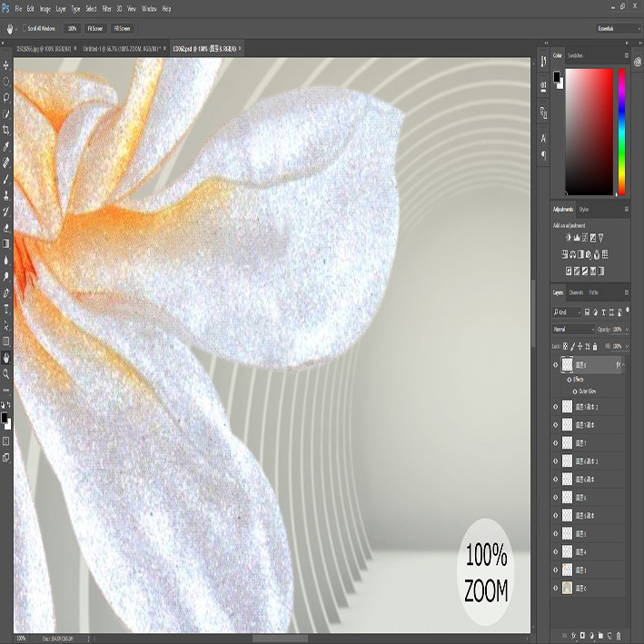Click the Fit Screen button
This screenshot has width=644, height=644.
pos(94,28)
